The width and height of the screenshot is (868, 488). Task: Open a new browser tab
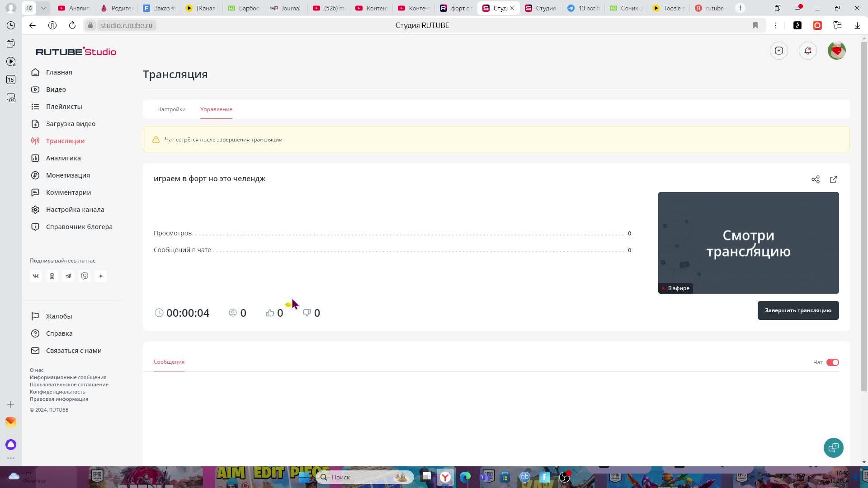[740, 8]
